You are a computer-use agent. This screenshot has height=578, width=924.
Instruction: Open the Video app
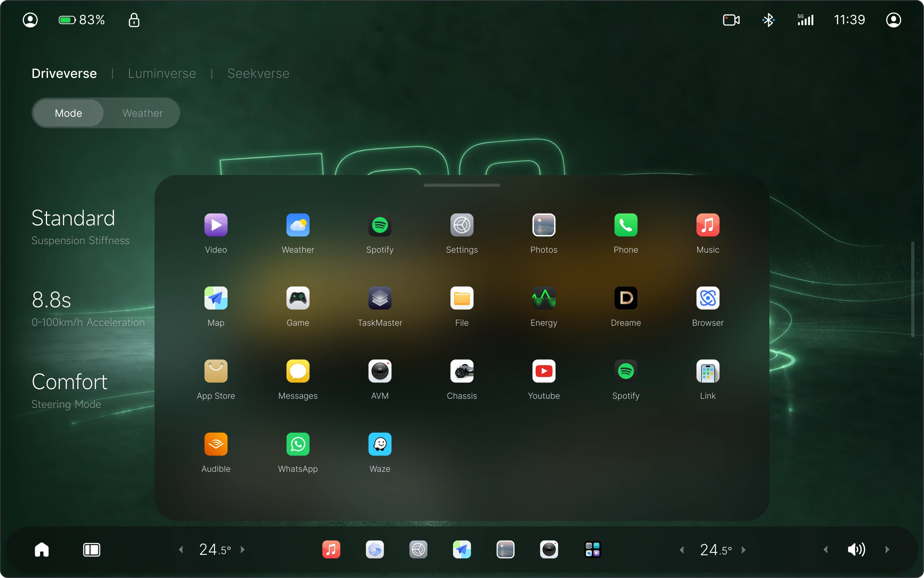point(216,225)
